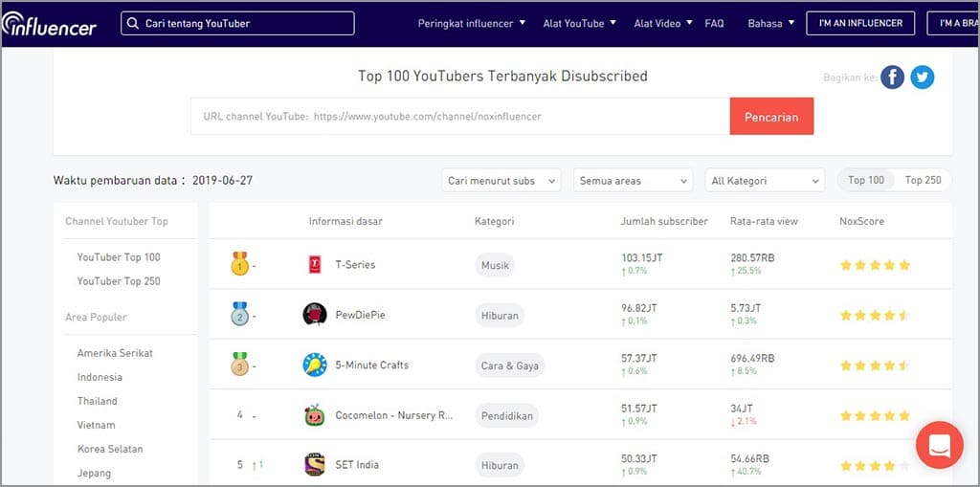This screenshot has height=487, width=980.
Task: Open the Peringkat influencer menu
Action: point(472,24)
